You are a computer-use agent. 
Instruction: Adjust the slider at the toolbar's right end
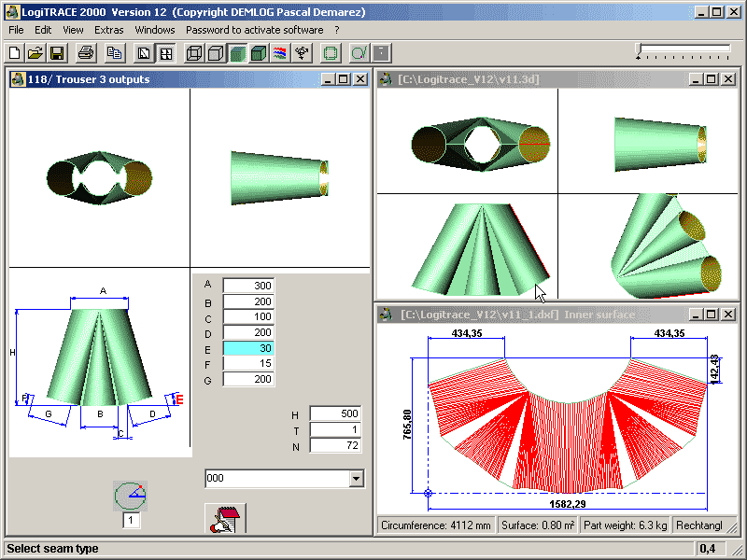click(x=684, y=51)
